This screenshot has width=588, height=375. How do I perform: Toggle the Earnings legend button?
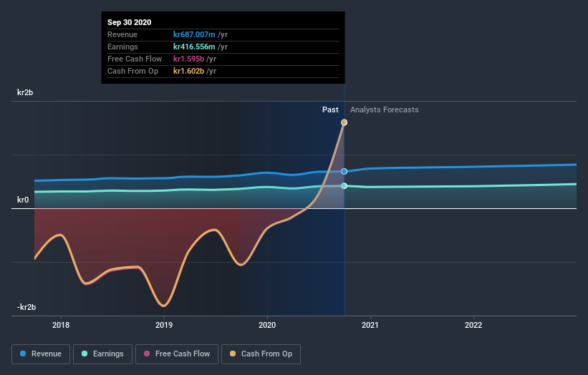pyautogui.click(x=102, y=354)
